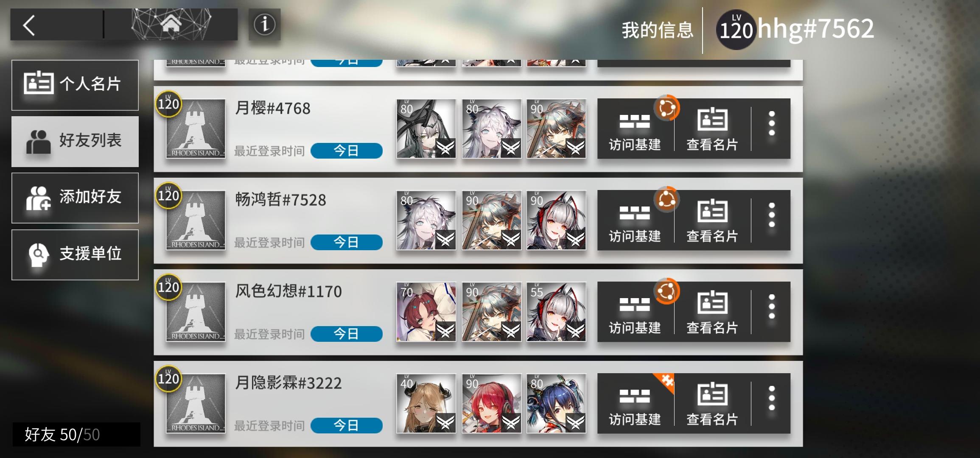The width and height of the screenshot is (980, 458).
Task: Switch to 个人名片 tab
Action: pyautogui.click(x=75, y=85)
